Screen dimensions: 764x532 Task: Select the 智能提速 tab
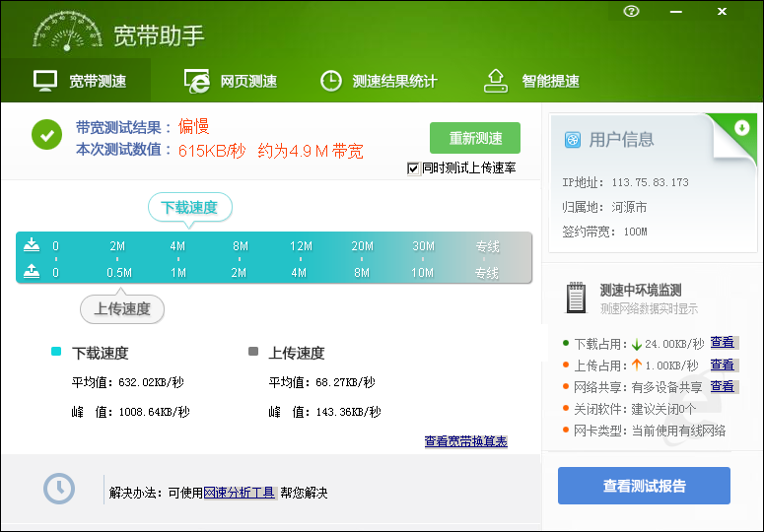531,81
